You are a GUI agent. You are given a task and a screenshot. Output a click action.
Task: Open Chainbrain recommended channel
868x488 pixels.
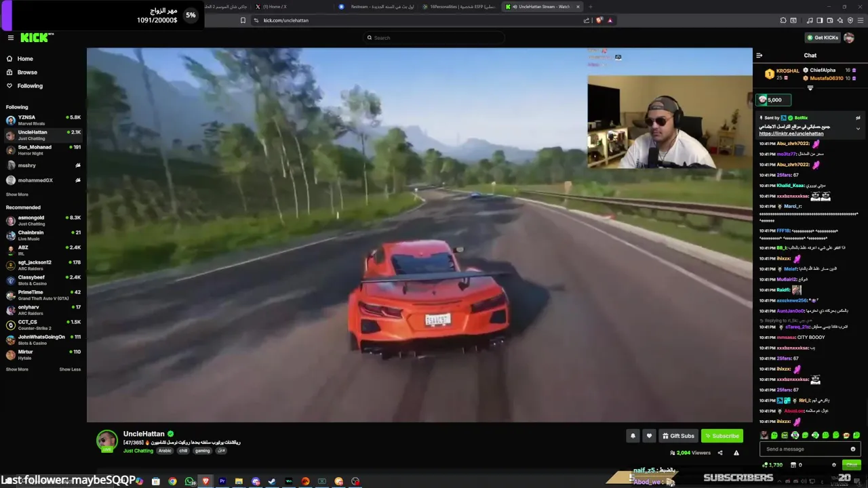(42, 235)
